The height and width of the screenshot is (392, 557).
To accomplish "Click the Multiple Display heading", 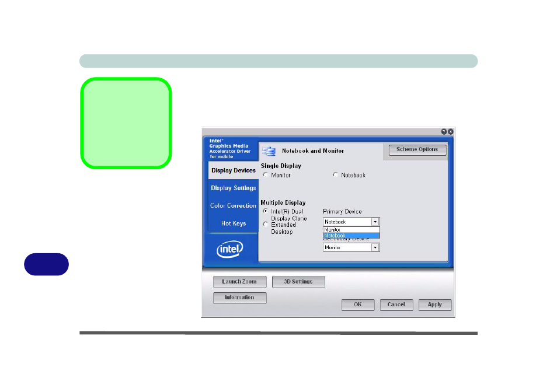I will pos(283,202).
